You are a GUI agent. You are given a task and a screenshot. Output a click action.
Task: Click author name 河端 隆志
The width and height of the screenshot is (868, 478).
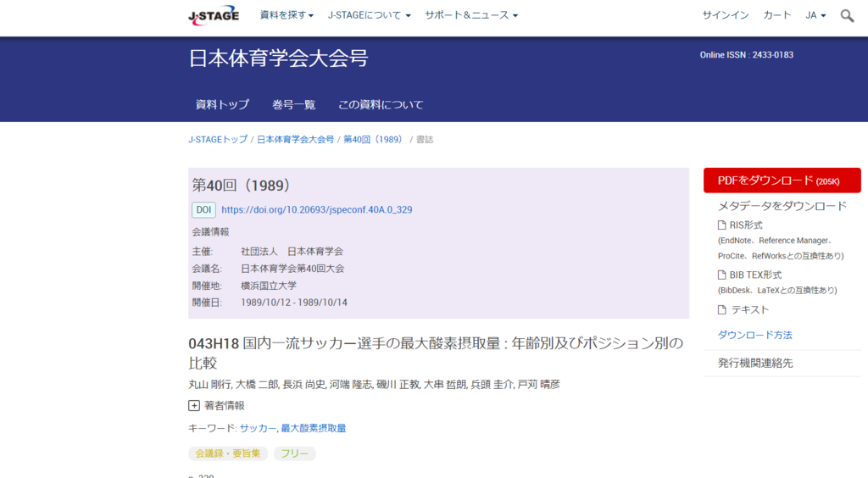tap(351, 384)
